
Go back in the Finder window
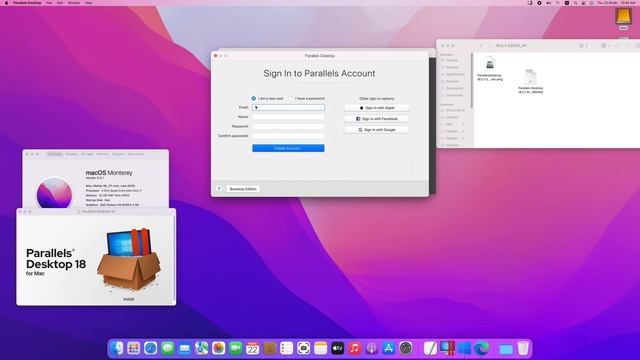coord(481,46)
